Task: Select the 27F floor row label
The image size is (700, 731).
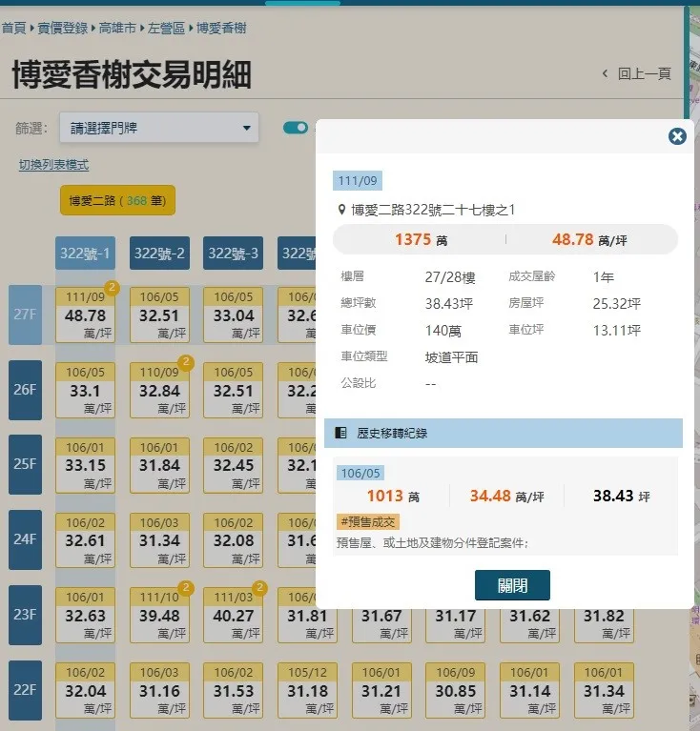Action: [25, 315]
